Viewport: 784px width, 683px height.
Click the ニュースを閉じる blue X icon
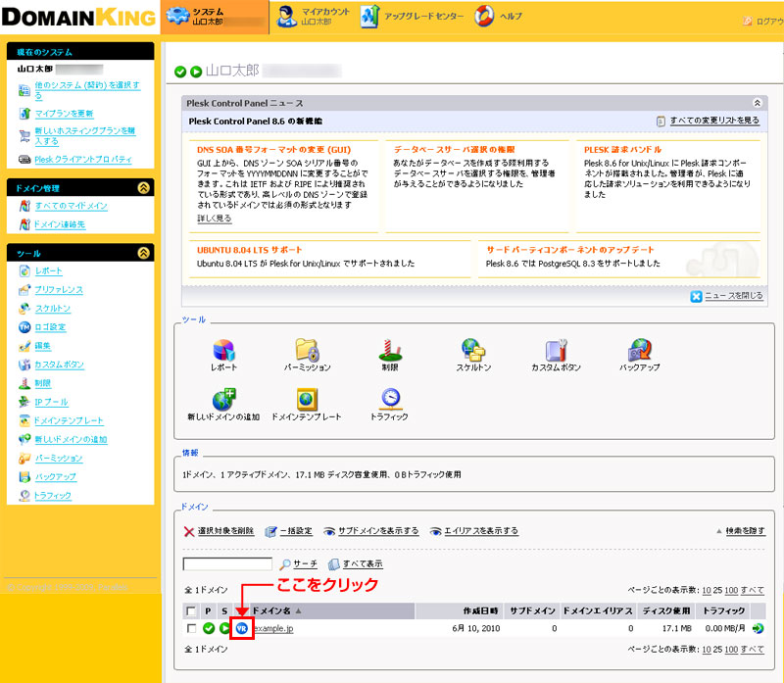click(x=696, y=297)
